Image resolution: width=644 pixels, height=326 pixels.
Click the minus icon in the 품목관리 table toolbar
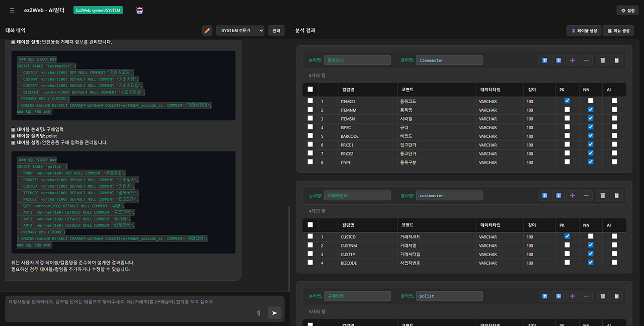click(x=586, y=60)
